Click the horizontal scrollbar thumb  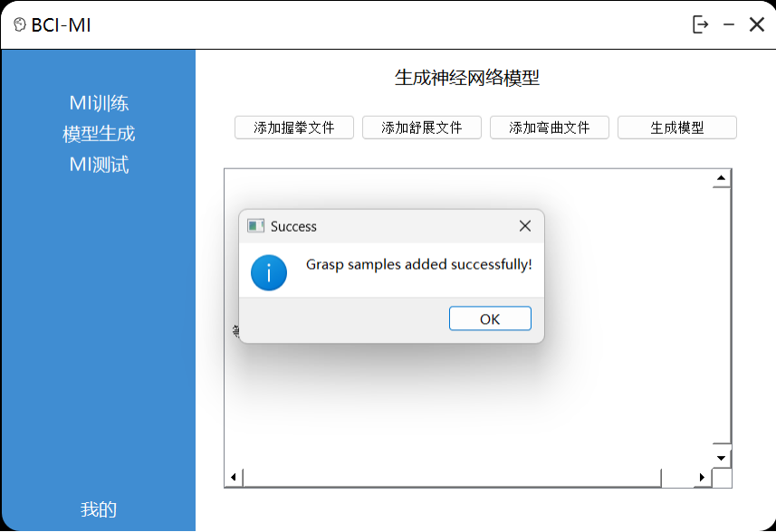(x=452, y=477)
